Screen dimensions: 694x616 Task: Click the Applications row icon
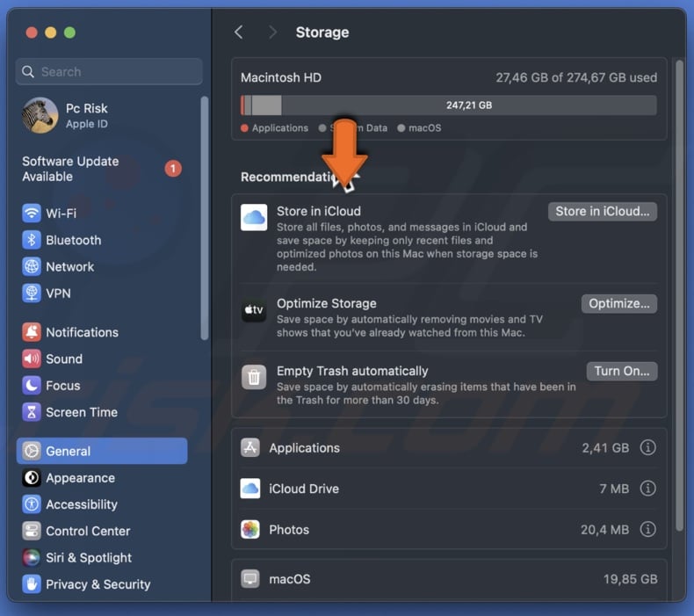(250, 447)
